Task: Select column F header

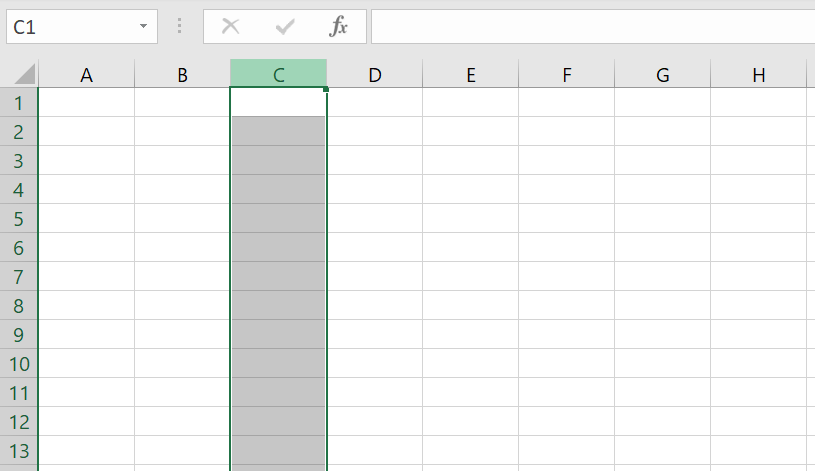Action: [566, 74]
